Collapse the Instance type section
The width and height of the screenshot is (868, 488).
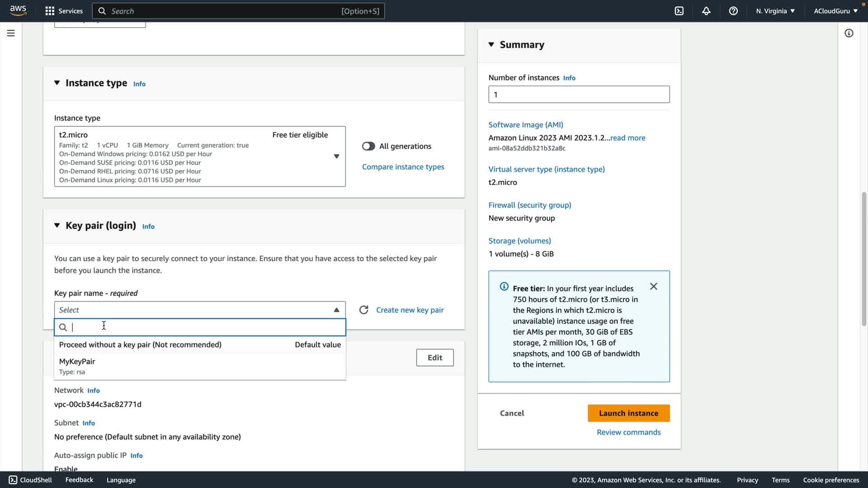[57, 83]
